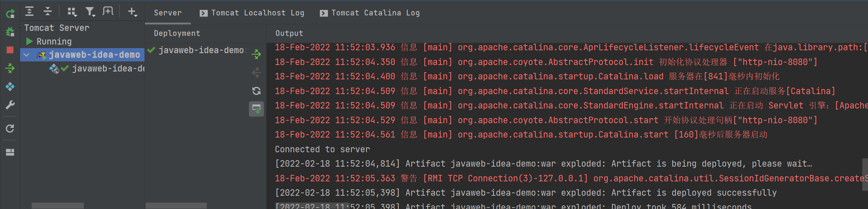Switch to the Tomcat Catalina Log tab
The image size is (868, 209).
click(370, 13)
